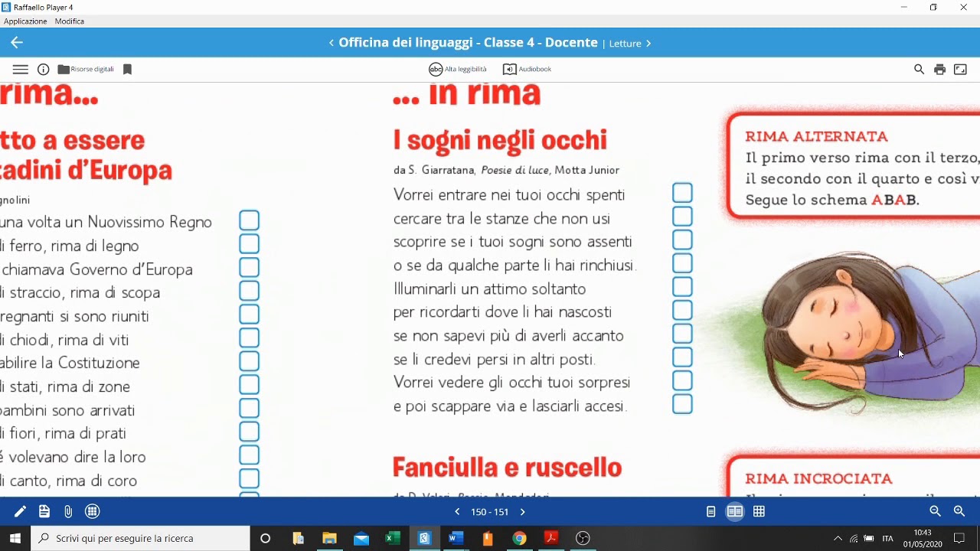The width and height of the screenshot is (980, 551).
Task: Go to next section chevron after Letture
Action: (648, 43)
